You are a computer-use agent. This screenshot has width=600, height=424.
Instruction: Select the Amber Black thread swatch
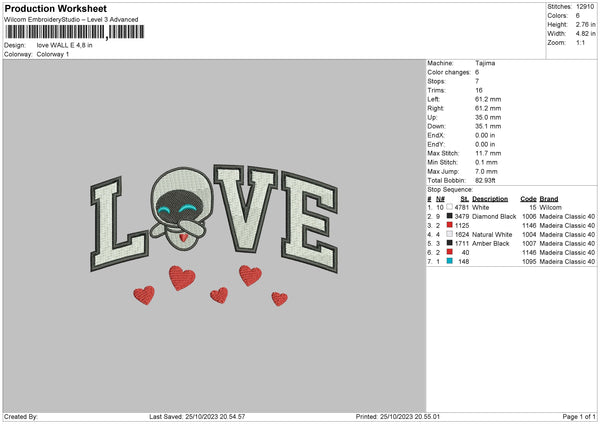click(450, 243)
